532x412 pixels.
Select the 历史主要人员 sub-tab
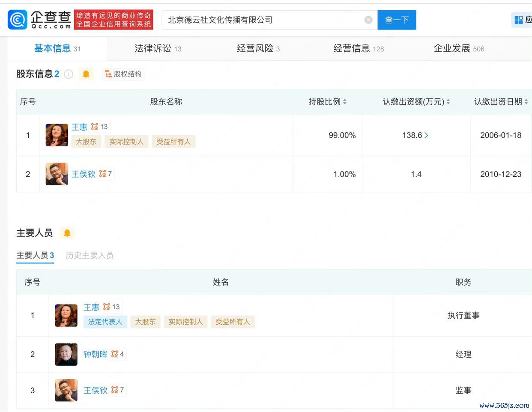tap(90, 255)
